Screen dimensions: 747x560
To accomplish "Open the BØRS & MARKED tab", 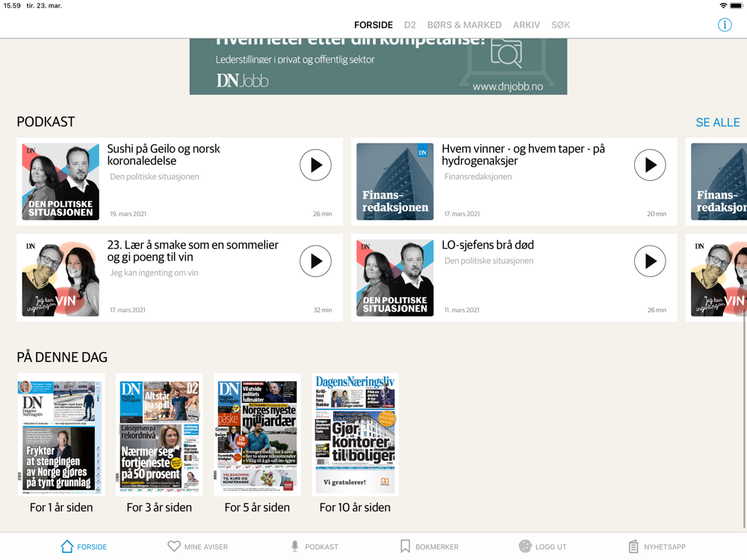I will (x=464, y=25).
